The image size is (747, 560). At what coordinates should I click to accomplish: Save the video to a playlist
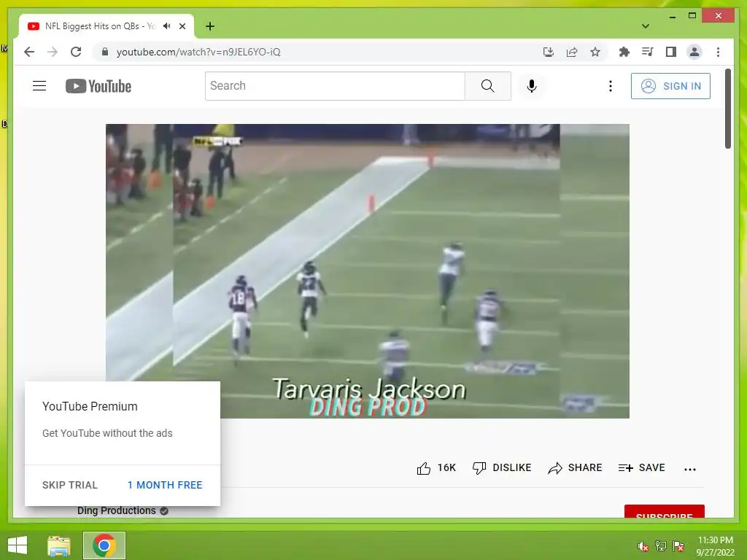[641, 467]
